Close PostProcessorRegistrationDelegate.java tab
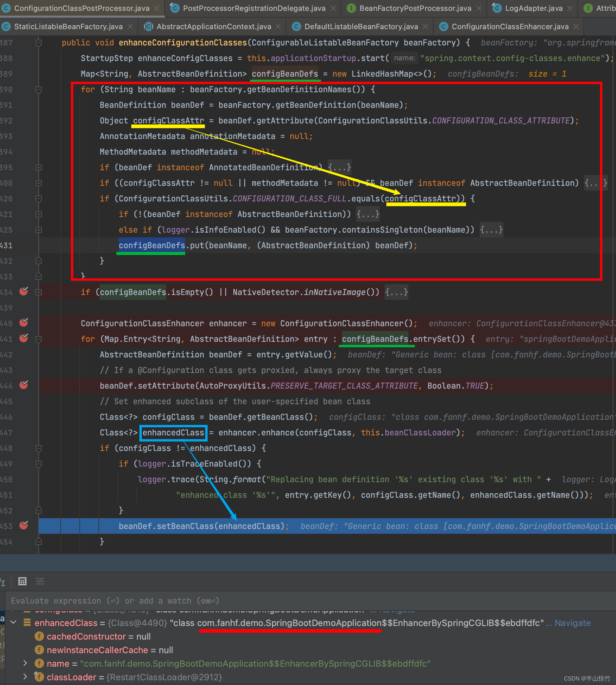 coord(333,8)
